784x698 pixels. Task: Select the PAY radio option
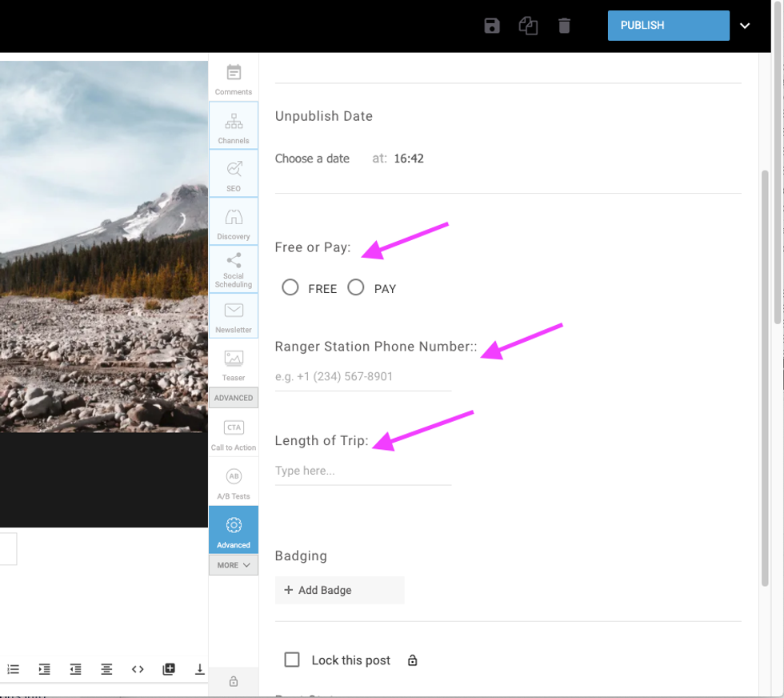tap(356, 288)
